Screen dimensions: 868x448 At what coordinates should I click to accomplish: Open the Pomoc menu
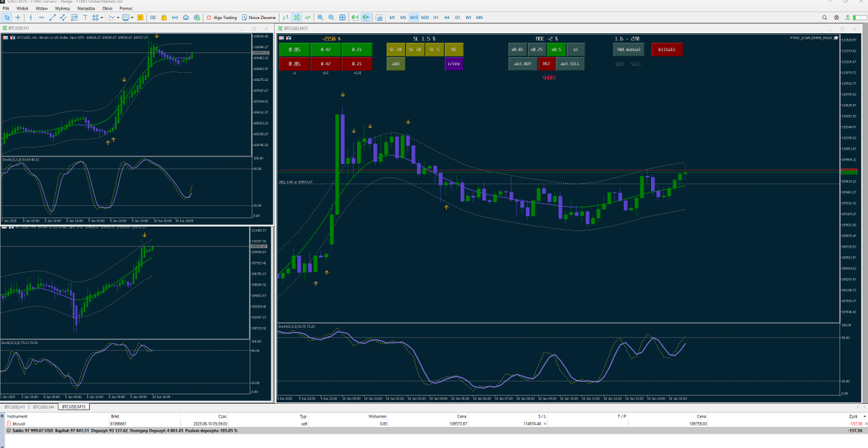coord(126,8)
